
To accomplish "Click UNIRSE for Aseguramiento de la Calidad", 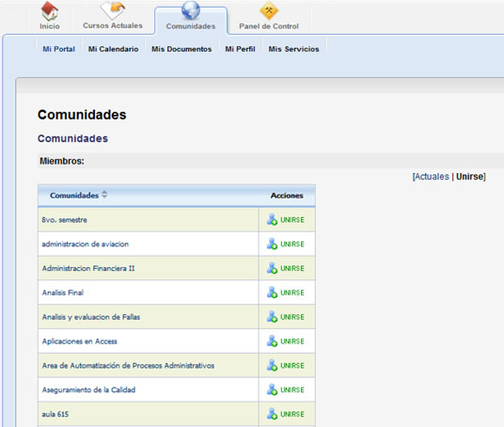I will coord(292,389).
